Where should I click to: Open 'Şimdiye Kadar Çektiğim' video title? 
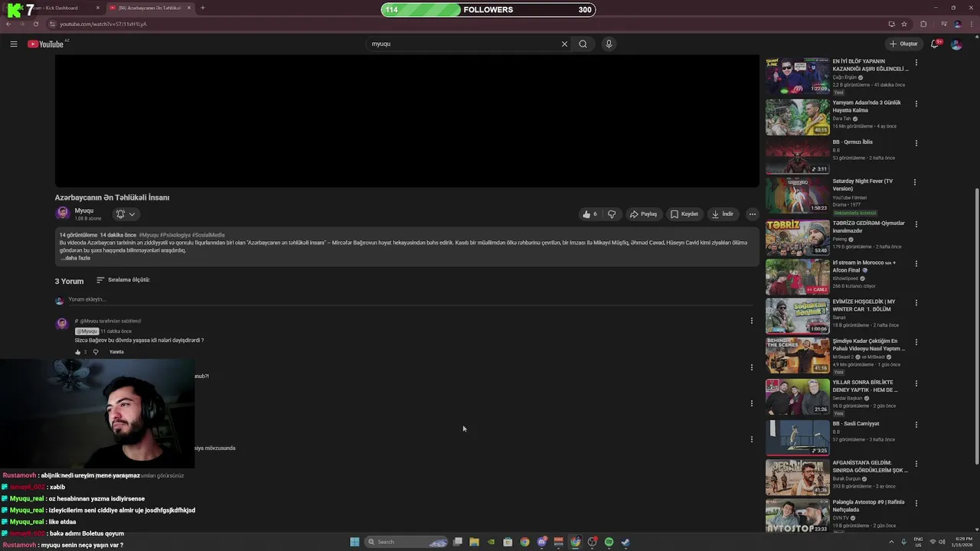(x=869, y=344)
